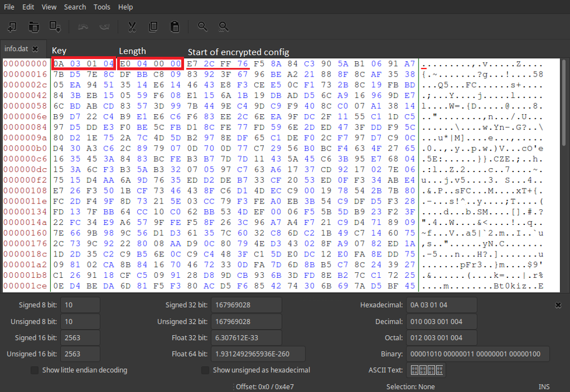Click the Open file toolbar icon
Viewport: 570px width, 392px height.
pos(34,26)
